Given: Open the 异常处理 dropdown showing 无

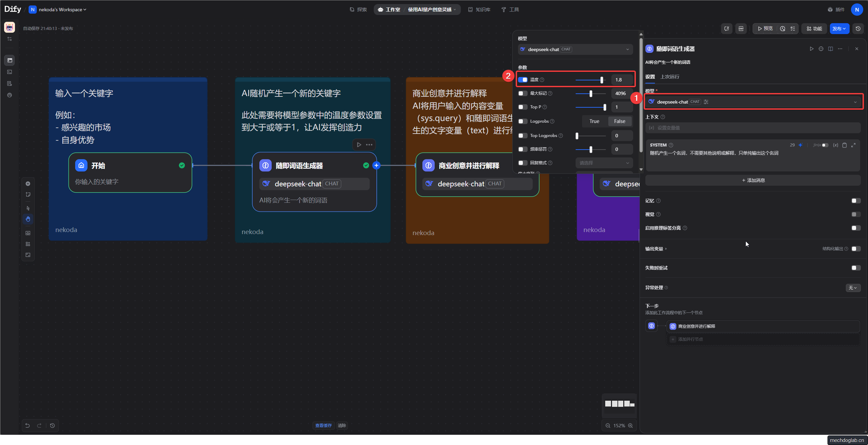Looking at the screenshot, I should tap(853, 288).
